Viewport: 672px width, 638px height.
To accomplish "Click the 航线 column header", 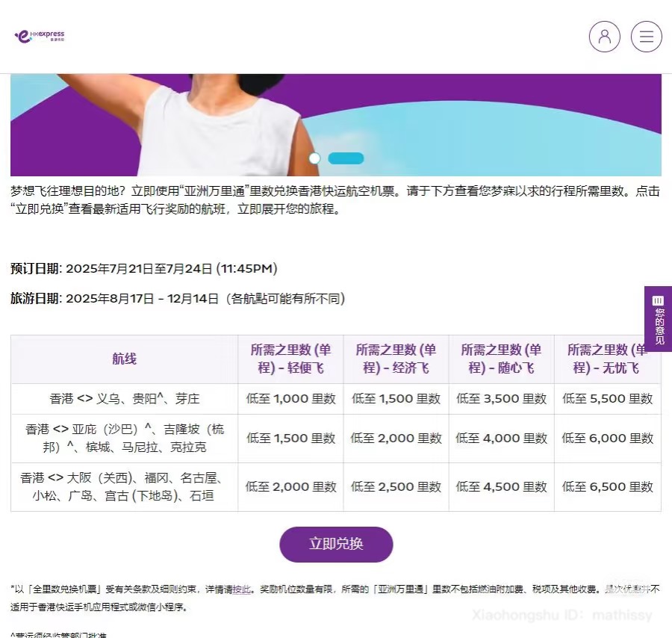I will click(124, 359).
